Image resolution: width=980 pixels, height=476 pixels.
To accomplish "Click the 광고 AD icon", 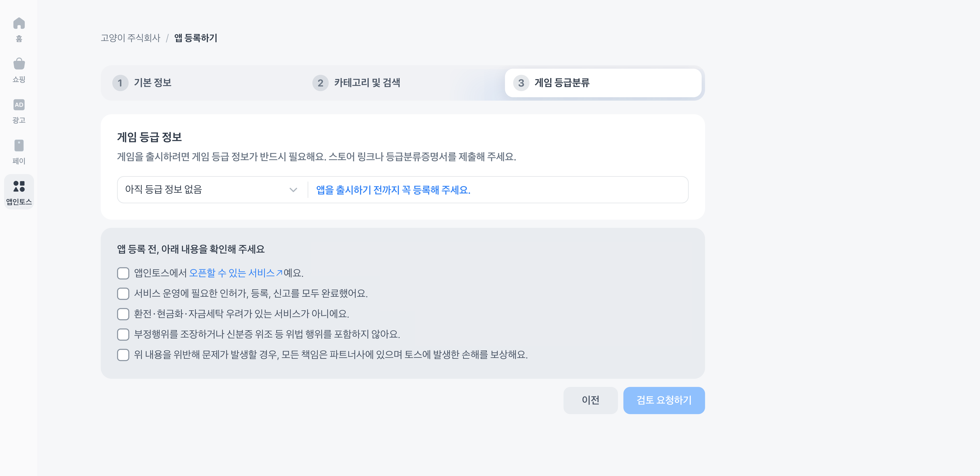I will point(19,105).
